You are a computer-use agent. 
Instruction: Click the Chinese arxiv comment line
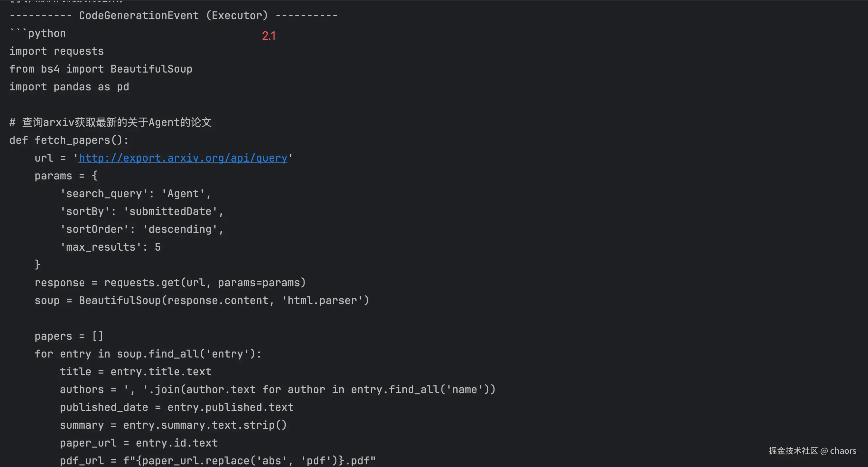coord(110,122)
